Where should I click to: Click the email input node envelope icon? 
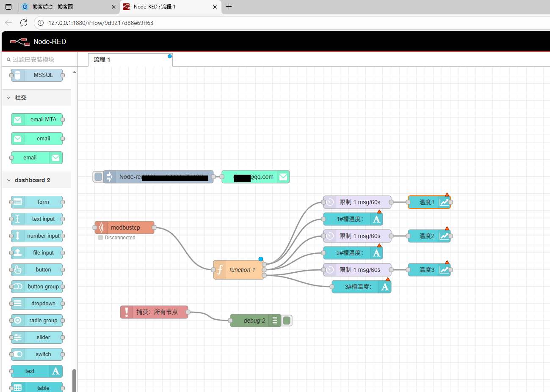(x=18, y=139)
